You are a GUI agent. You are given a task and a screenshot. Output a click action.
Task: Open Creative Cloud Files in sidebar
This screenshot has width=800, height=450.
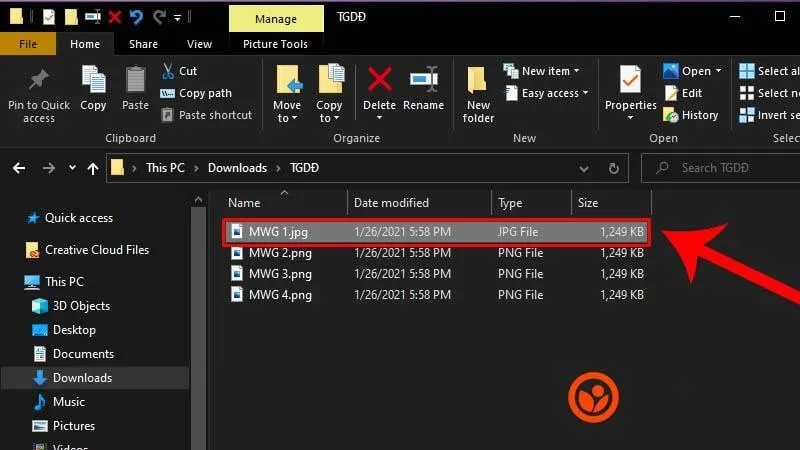(x=87, y=250)
